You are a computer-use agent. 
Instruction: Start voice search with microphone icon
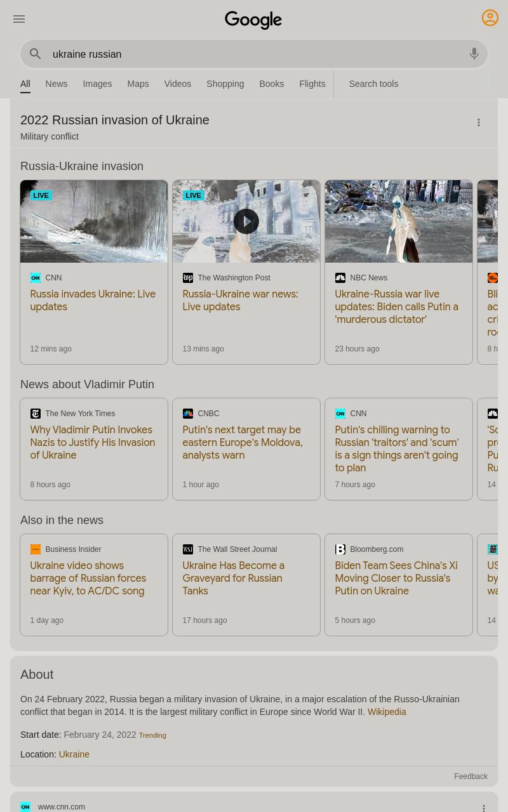pyautogui.click(x=474, y=55)
